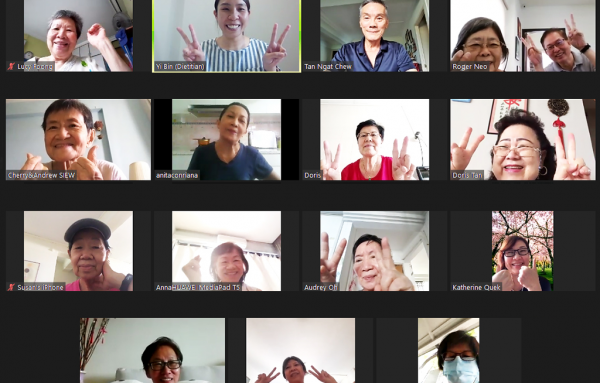This screenshot has width=600, height=383.
Task: Select Katherine Quek's cherry blossom background video
Action: [x=522, y=251]
